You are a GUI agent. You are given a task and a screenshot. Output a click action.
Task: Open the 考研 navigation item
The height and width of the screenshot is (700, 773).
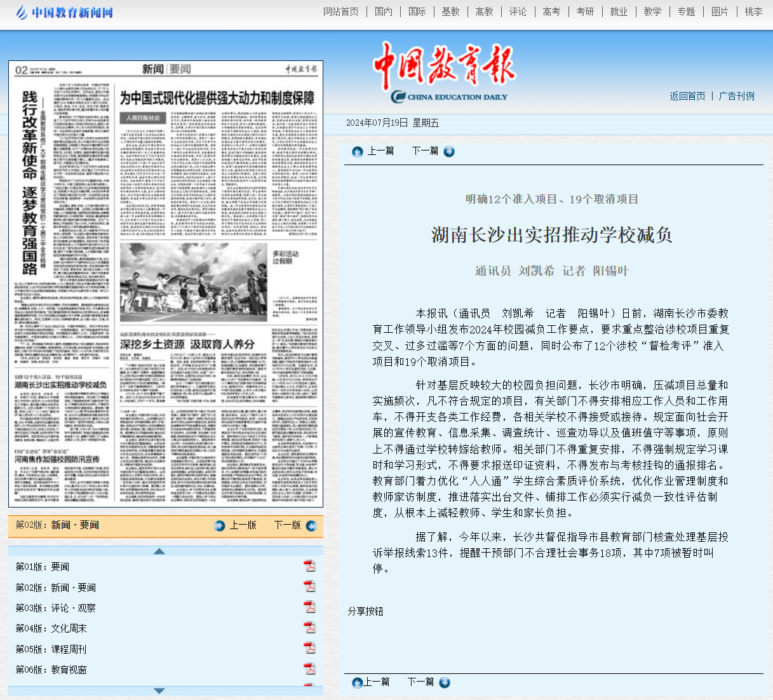[586, 11]
